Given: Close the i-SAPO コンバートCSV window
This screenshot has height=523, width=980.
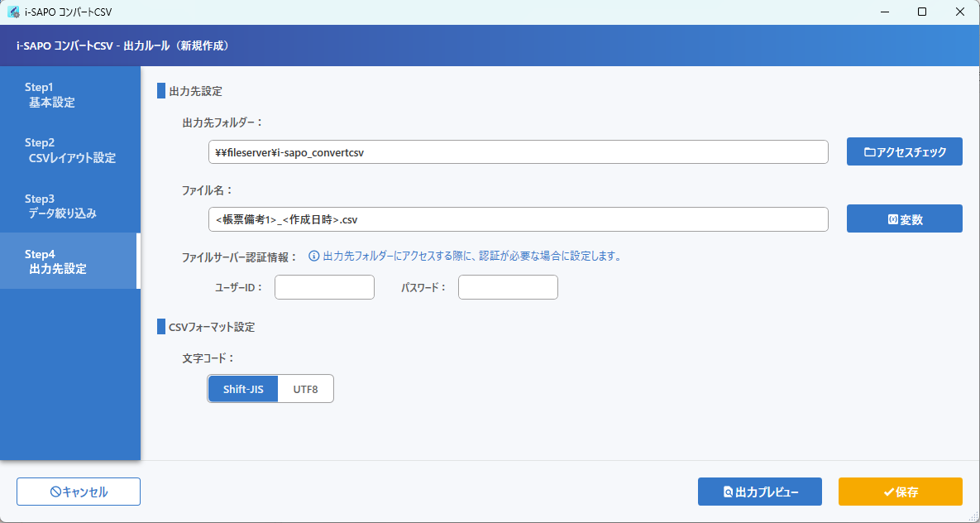Looking at the screenshot, I should click(960, 12).
